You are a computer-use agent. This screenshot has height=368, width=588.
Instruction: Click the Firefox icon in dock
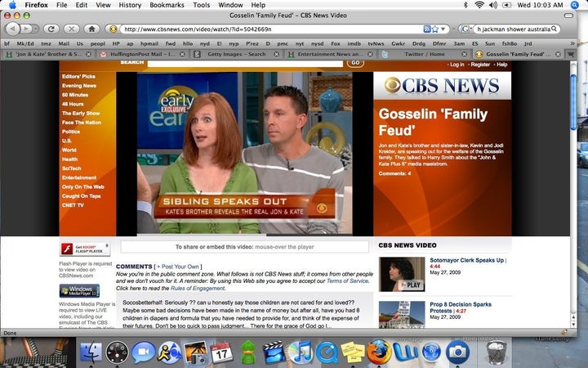click(x=379, y=352)
